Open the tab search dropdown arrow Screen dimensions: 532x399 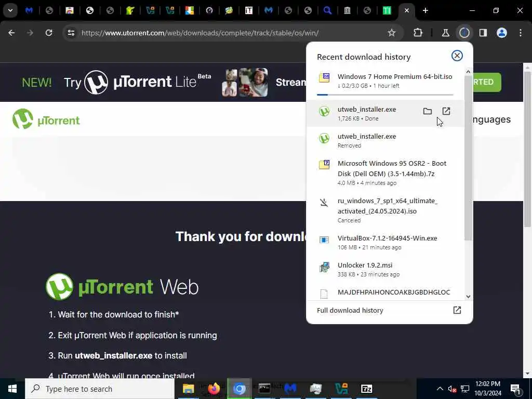10,10
